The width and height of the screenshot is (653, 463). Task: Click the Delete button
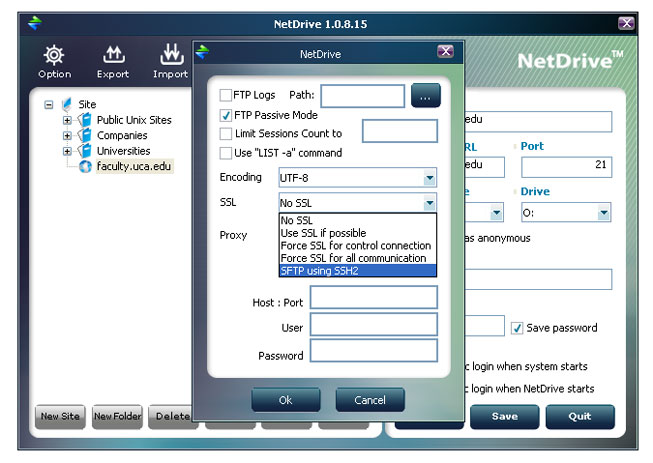[x=172, y=416]
